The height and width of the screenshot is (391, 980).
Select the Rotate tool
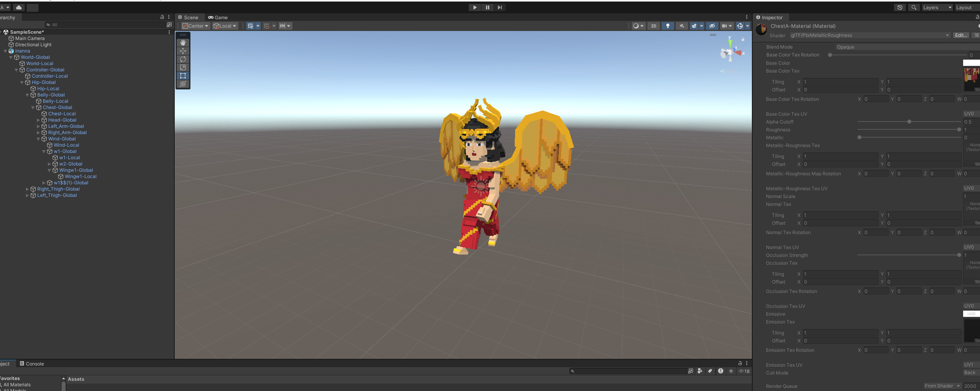point(183,59)
